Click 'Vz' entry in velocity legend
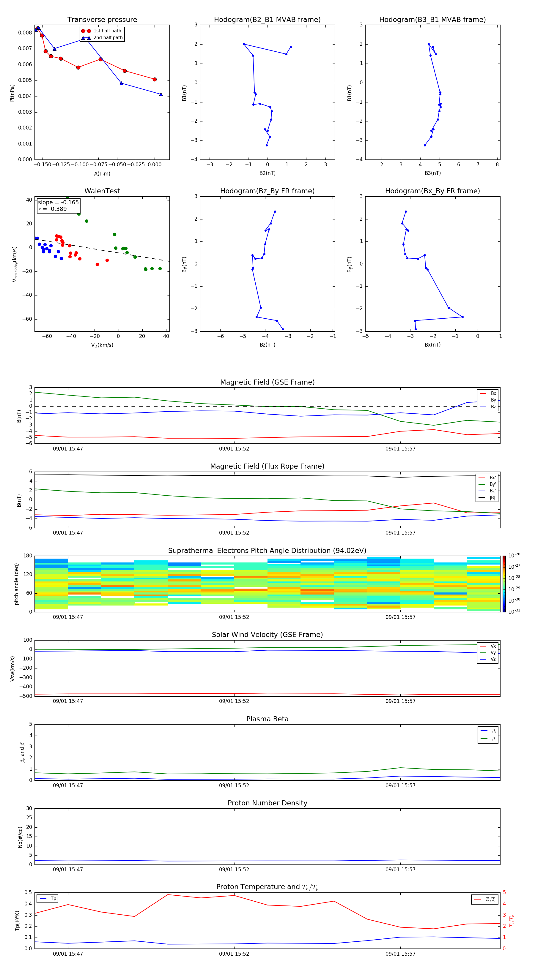The height and width of the screenshot is (980, 535). click(487, 659)
